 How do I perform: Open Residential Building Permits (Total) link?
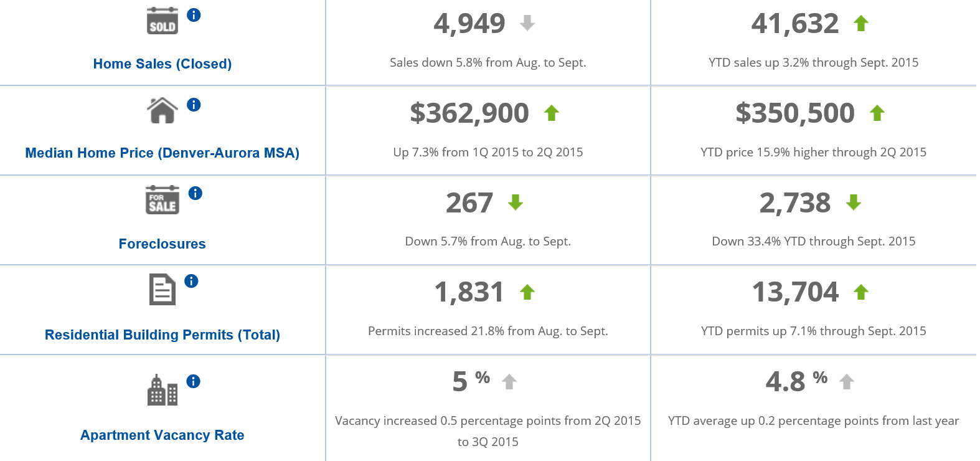(x=163, y=335)
